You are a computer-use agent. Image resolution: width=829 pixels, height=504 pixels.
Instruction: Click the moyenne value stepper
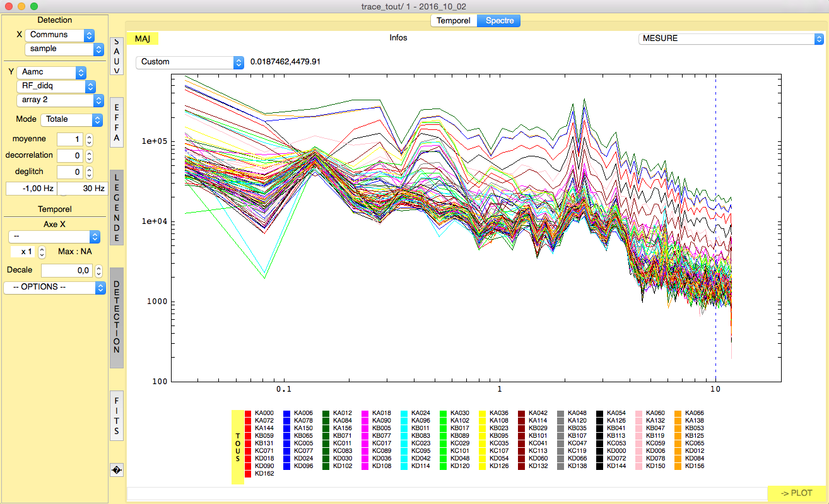(90, 139)
